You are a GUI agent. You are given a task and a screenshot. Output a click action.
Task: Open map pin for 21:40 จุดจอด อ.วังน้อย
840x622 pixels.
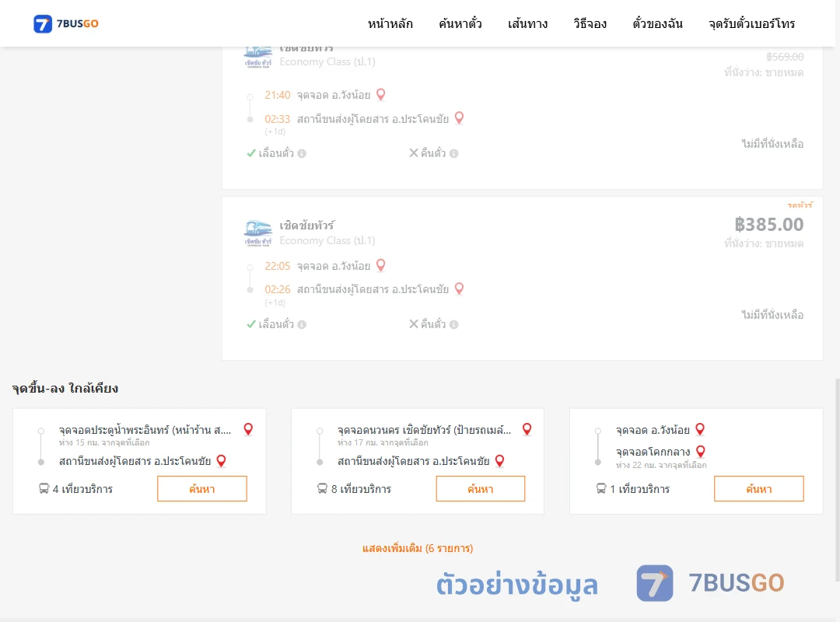(x=381, y=95)
